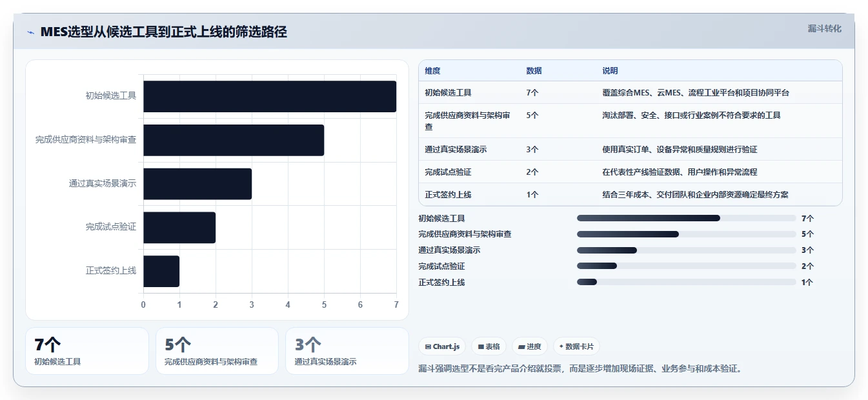Click the 5个 完成供应商资料与架构审查 data card

tap(217, 351)
